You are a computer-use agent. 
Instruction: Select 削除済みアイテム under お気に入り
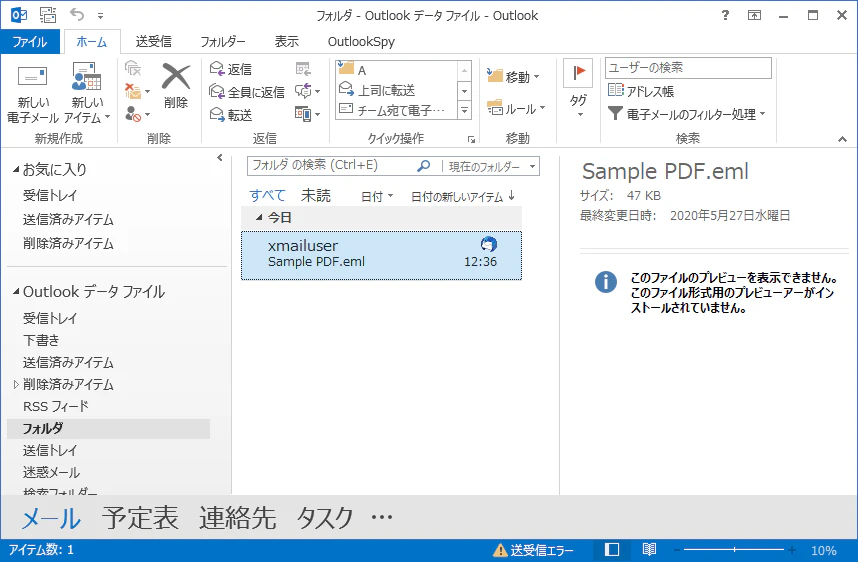(x=68, y=244)
